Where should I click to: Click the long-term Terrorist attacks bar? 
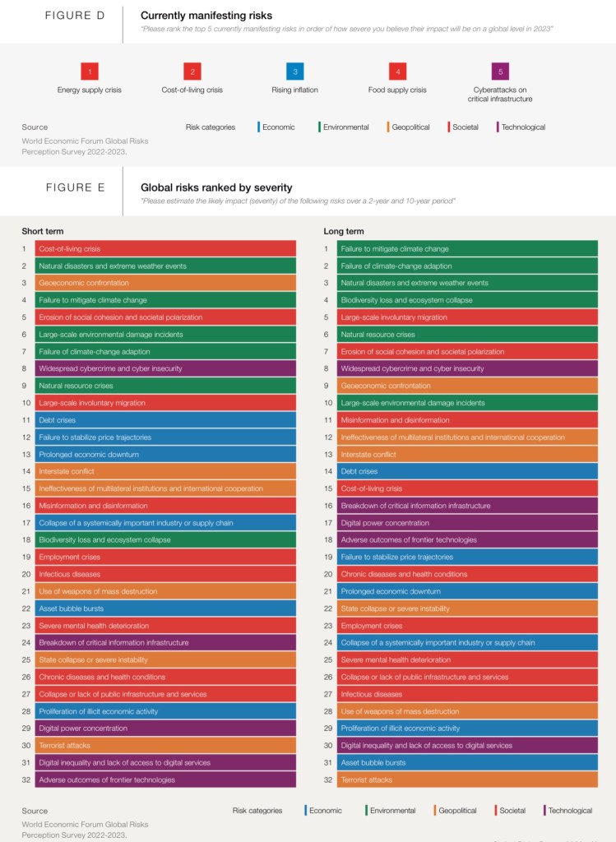466,780
